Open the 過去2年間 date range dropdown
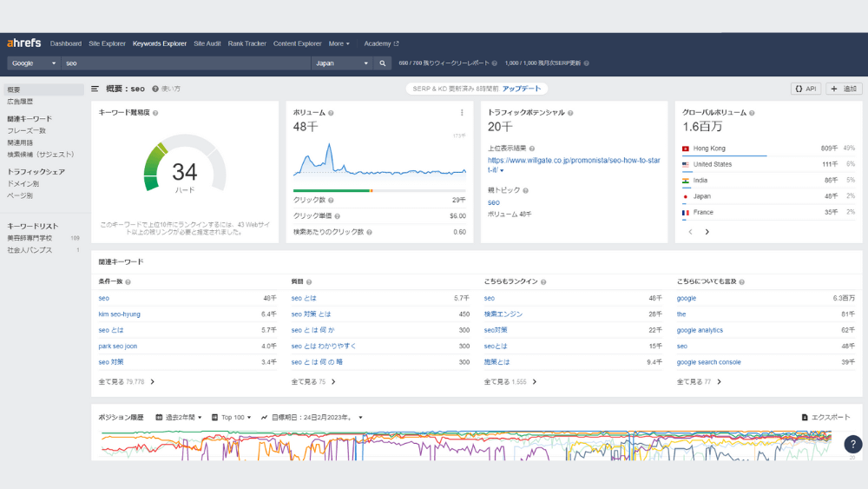The width and height of the screenshot is (868, 489). tap(179, 418)
